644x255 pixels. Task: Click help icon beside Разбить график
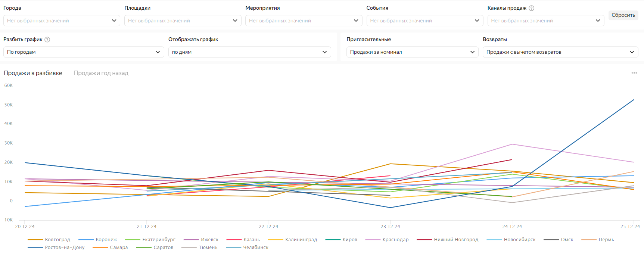pos(47,40)
